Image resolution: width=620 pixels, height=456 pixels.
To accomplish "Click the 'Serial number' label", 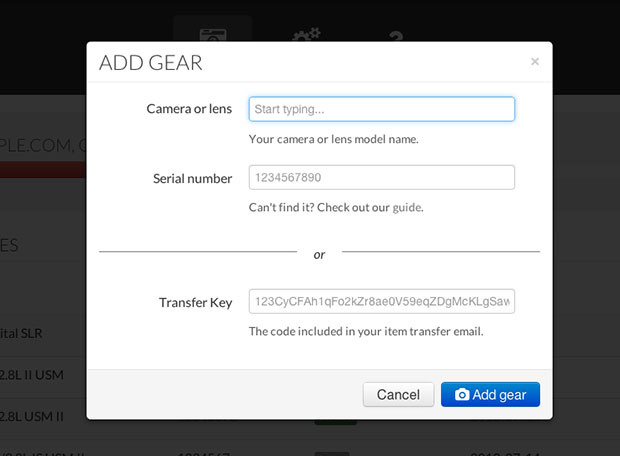I will [x=192, y=179].
